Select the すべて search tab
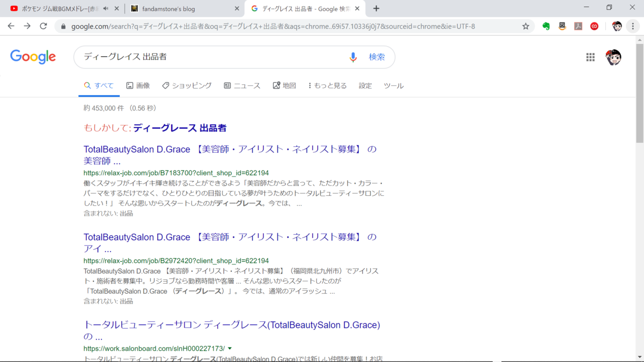Screen dimensions: 644x362 click(x=99, y=86)
